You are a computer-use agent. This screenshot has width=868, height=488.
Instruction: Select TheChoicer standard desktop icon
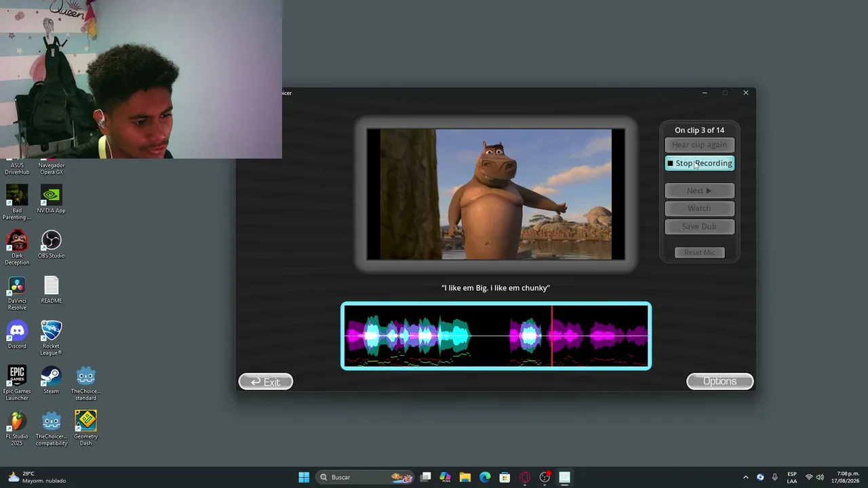[85, 383]
